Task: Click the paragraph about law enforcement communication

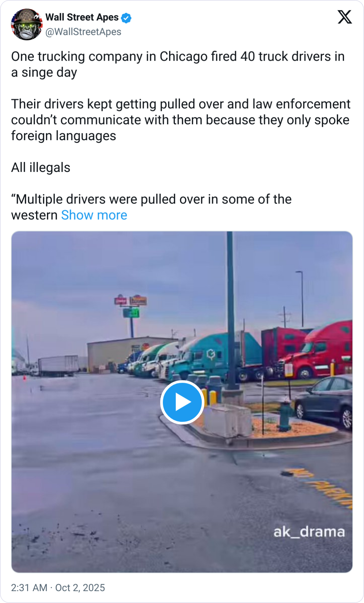Action: [181, 120]
